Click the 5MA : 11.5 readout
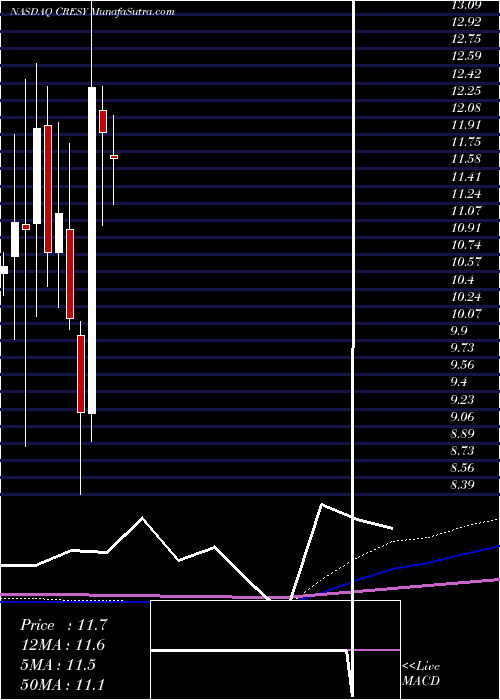Image resolution: width=500 pixels, height=700 pixels. pyautogui.click(x=58, y=665)
